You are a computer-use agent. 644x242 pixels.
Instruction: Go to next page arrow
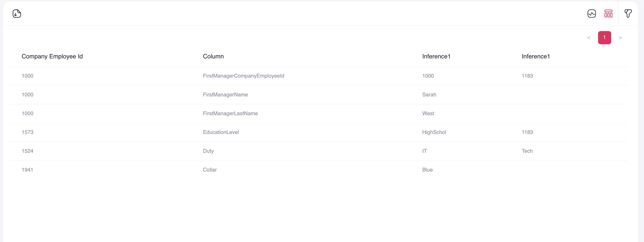click(620, 38)
